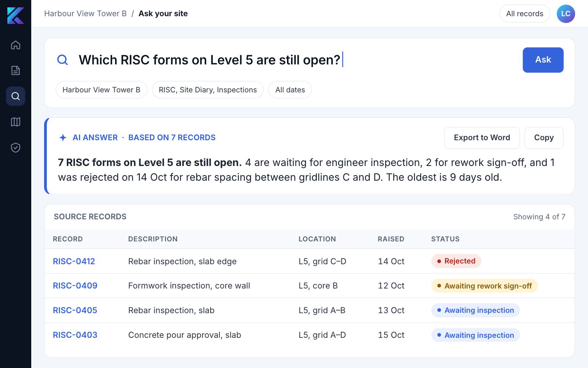Open the shield checkmark icon in sidebar
588x368 pixels.
[15, 148]
